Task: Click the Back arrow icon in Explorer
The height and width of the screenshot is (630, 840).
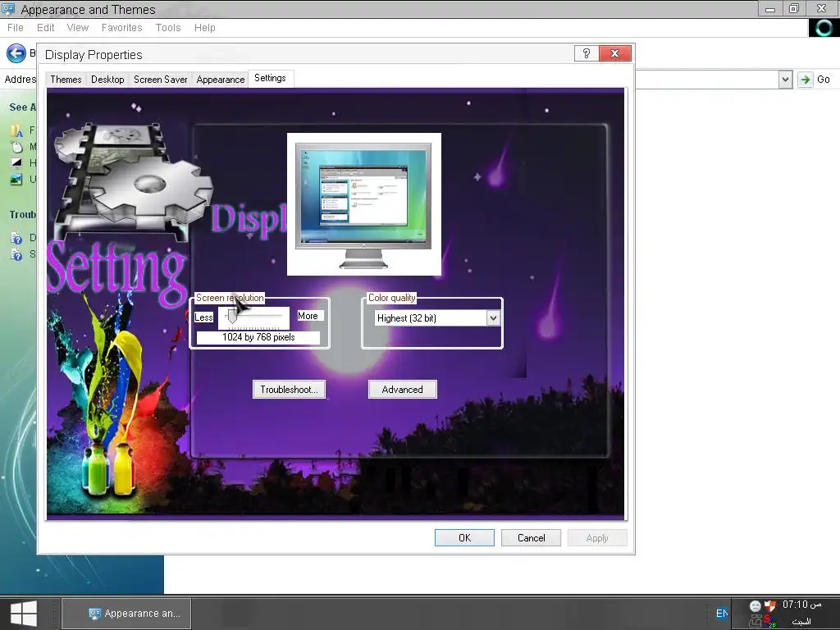Action: tap(16, 53)
